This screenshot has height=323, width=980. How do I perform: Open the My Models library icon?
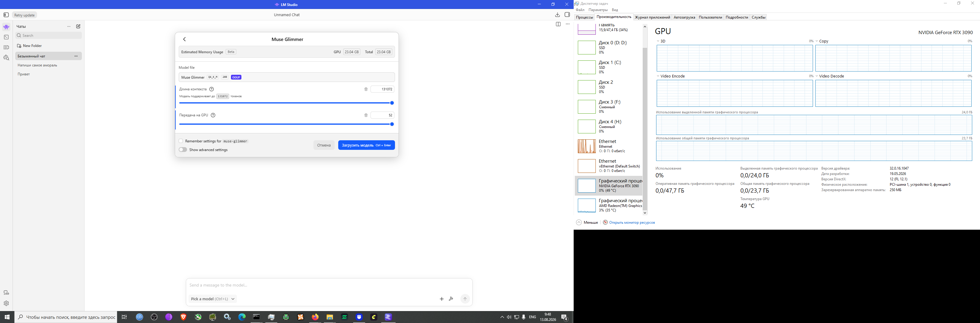(6, 48)
